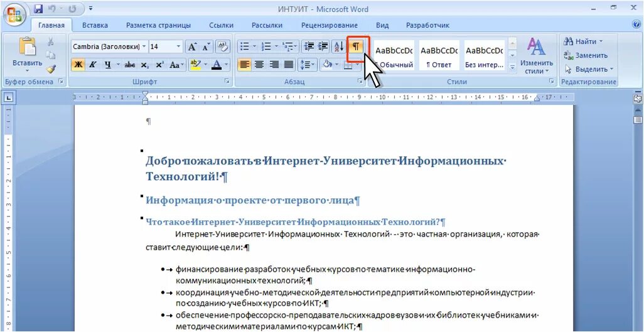The width and height of the screenshot is (644, 332).
Task: Switch to the Вставка tab
Action: [x=95, y=26]
